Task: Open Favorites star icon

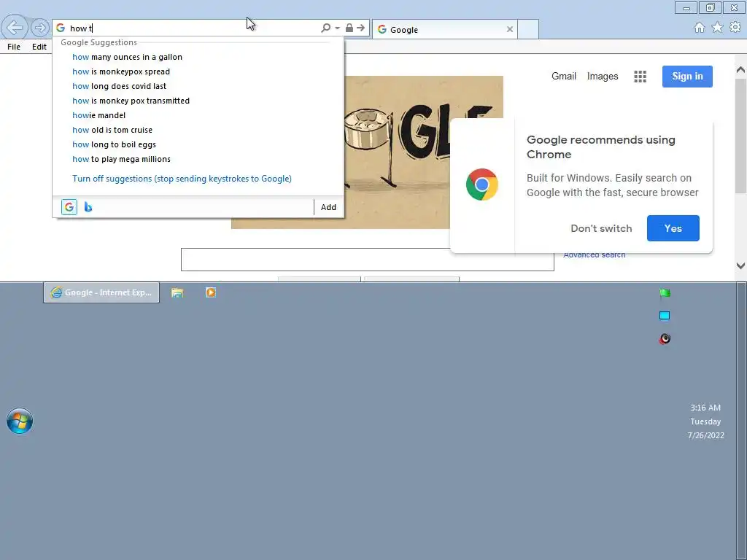Action: (717, 28)
